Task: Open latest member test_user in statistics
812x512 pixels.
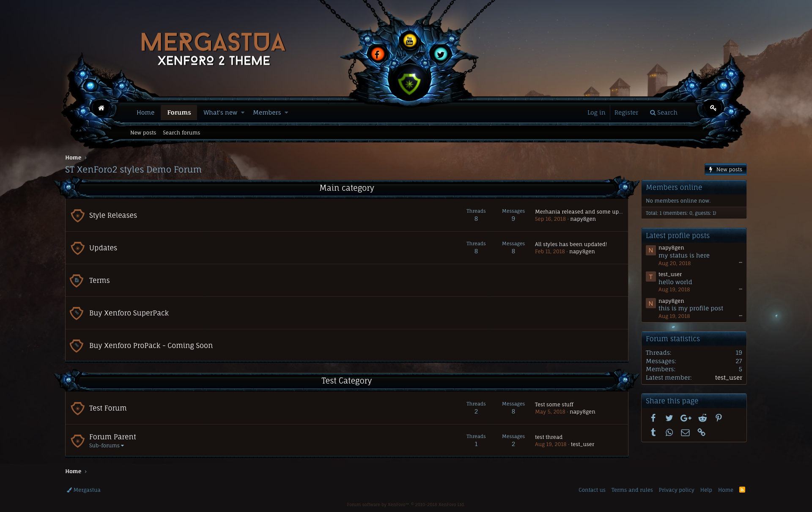Action: [x=729, y=378]
